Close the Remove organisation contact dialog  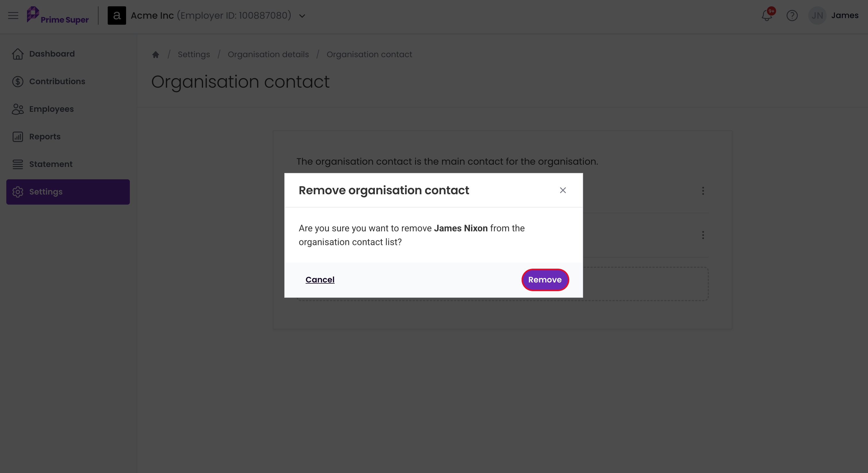563,190
